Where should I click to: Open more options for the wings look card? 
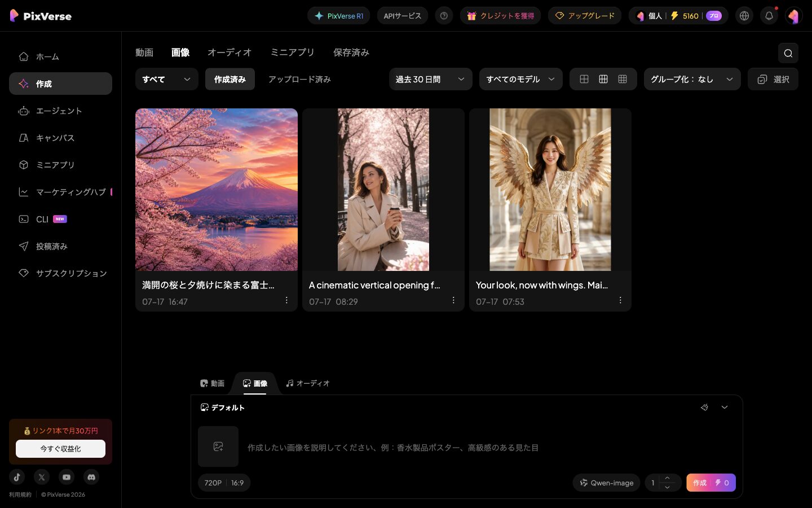pyautogui.click(x=620, y=300)
